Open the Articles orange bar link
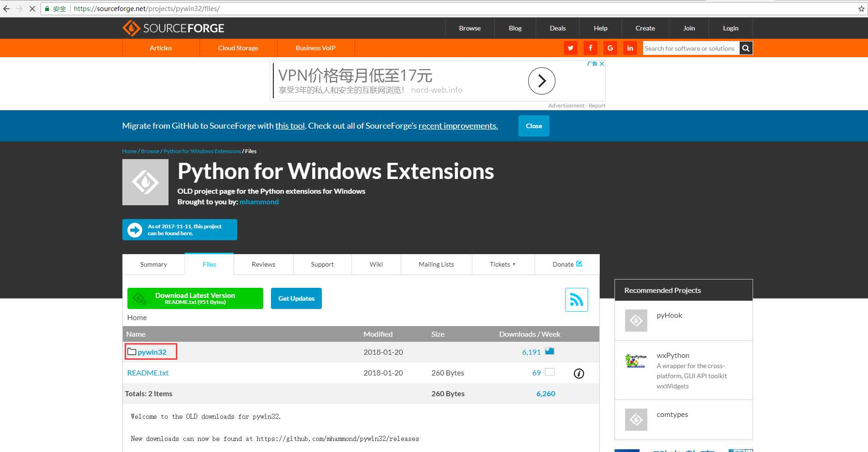868x452 pixels. [161, 48]
